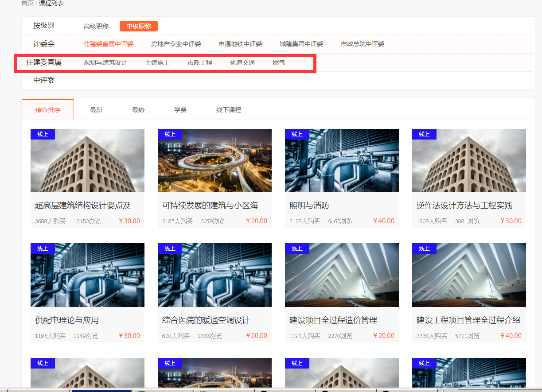Screen dimensions: 542x392
Task: Switch to the 综合排序 tab
Action: point(48,110)
